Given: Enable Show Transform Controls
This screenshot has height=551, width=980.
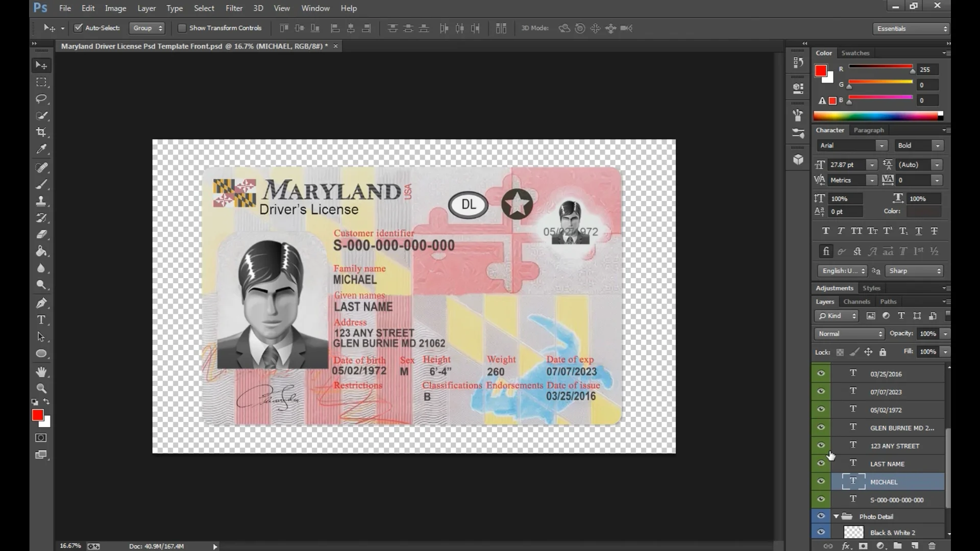Looking at the screenshot, I should [182, 28].
